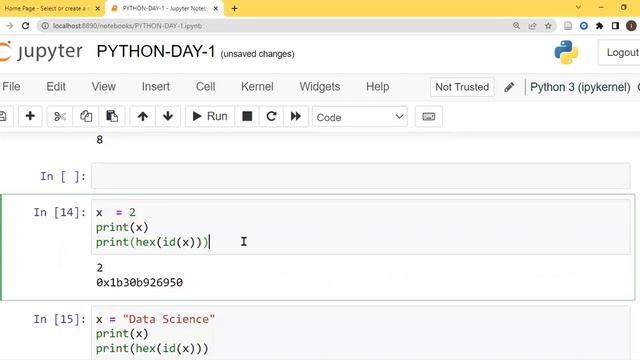Select the PYTHON-DAY-1 browser tab
The height and width of the screenshot is (360, 640).
coord(164,8)
